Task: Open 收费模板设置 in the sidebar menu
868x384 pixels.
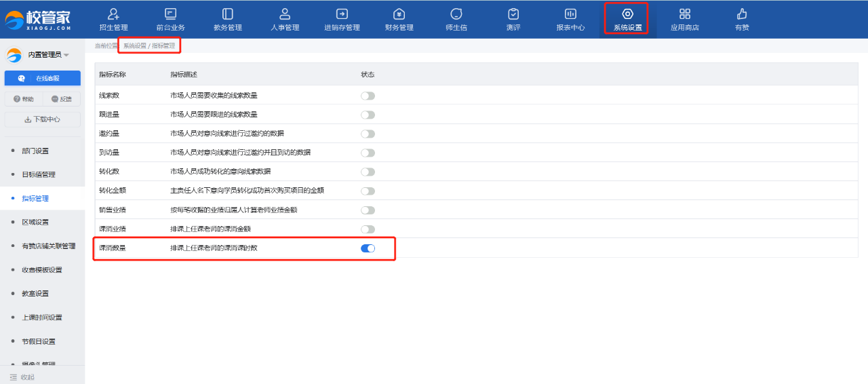Action: 42,270
